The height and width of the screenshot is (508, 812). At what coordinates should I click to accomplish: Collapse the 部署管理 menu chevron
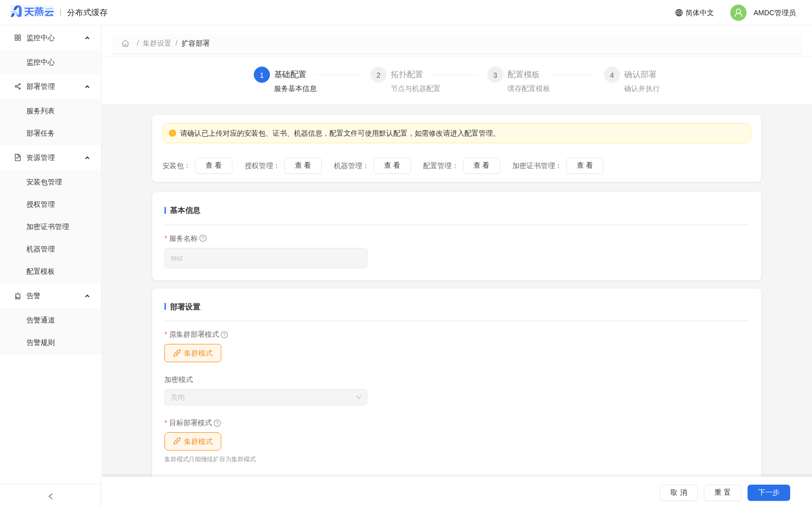click(87, 86)
